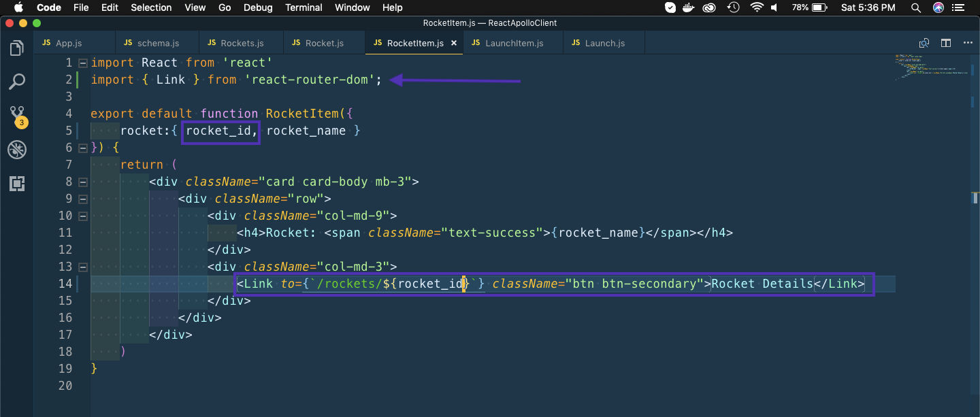Click the 'react' import string on line 1

click(x=248, y=63)
